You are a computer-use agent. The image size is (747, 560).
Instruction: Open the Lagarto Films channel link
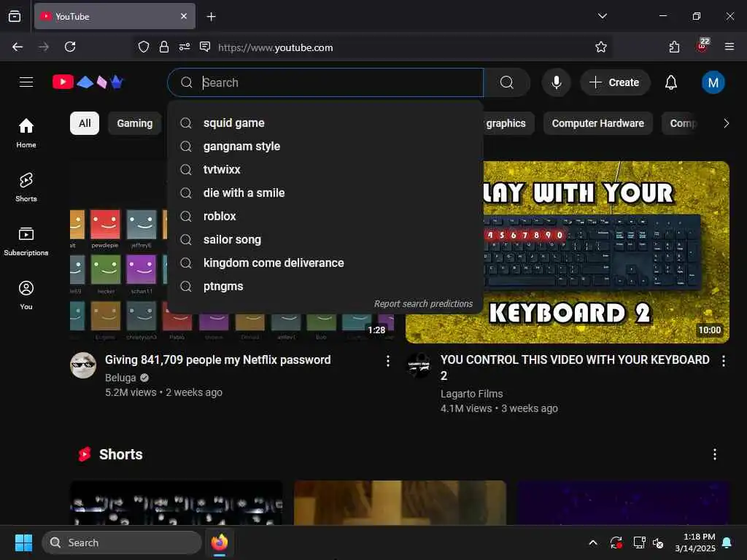(x=472, y=394)
